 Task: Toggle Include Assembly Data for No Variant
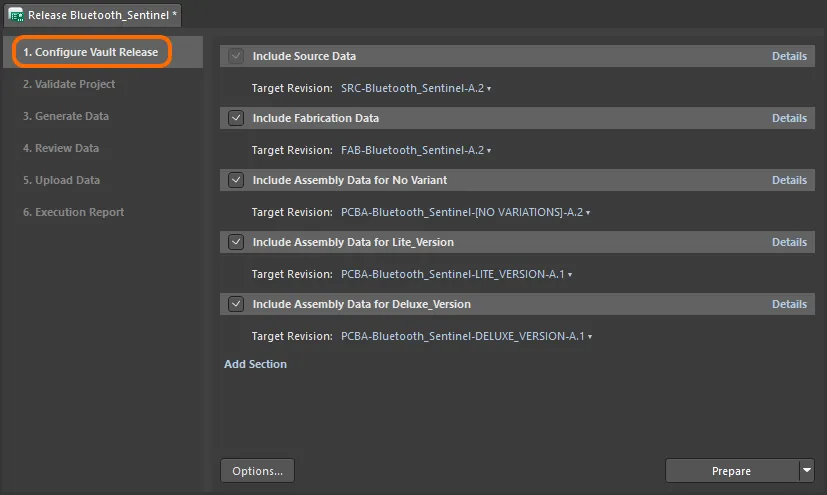236,180
